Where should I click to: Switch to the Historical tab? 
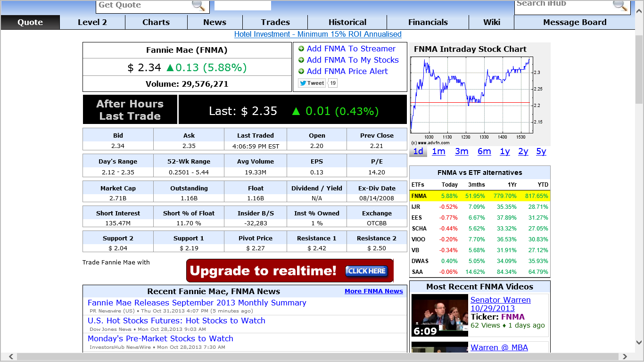point(347,22)
